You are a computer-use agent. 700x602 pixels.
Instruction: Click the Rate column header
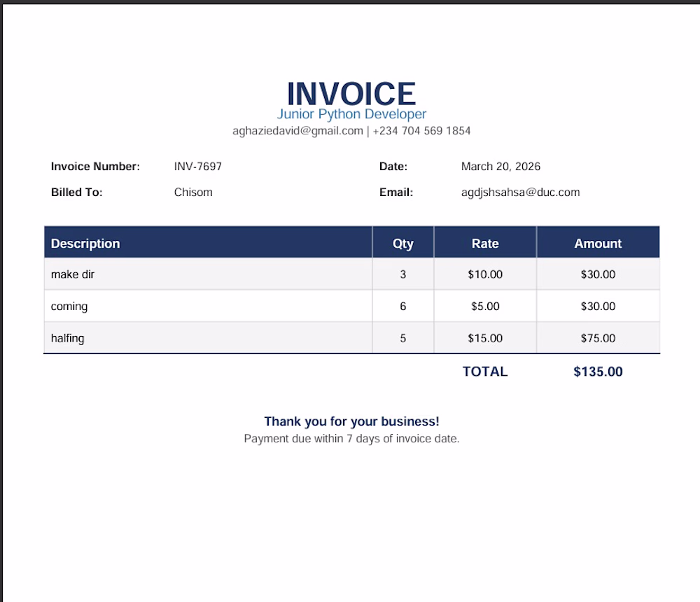(485, 244)
